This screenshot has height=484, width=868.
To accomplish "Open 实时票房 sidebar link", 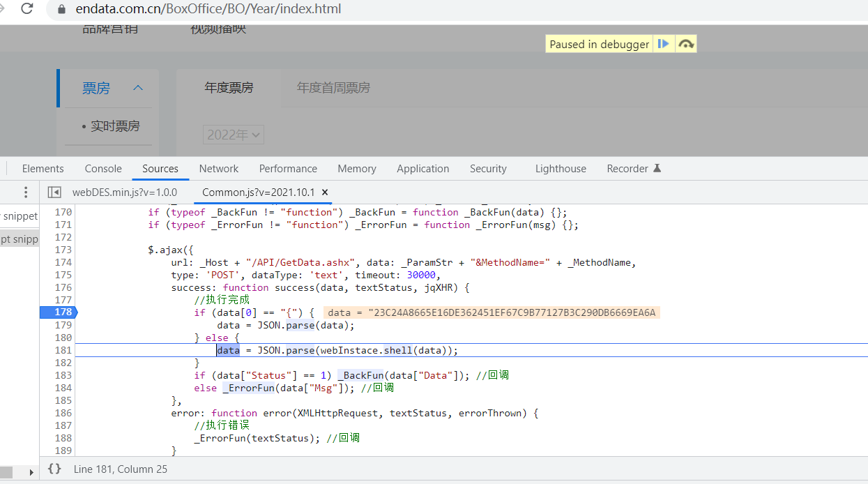I will (x=115, y=126).
